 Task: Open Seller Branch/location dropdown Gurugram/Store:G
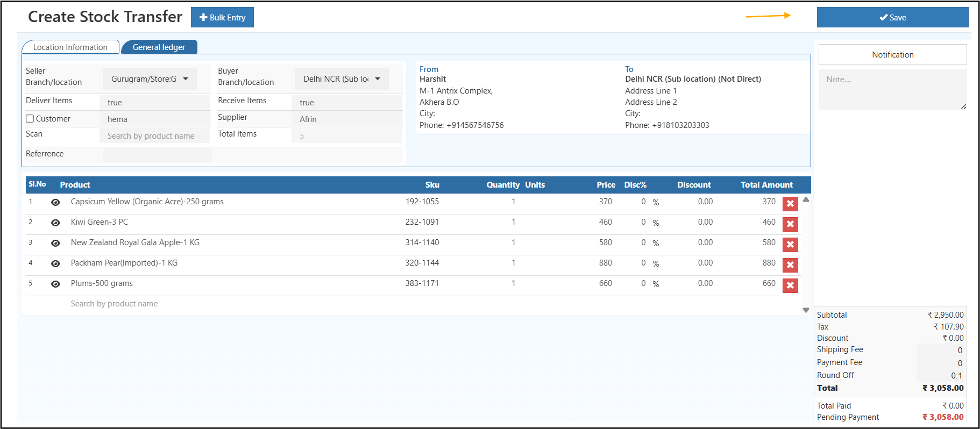tap(150, 79)
